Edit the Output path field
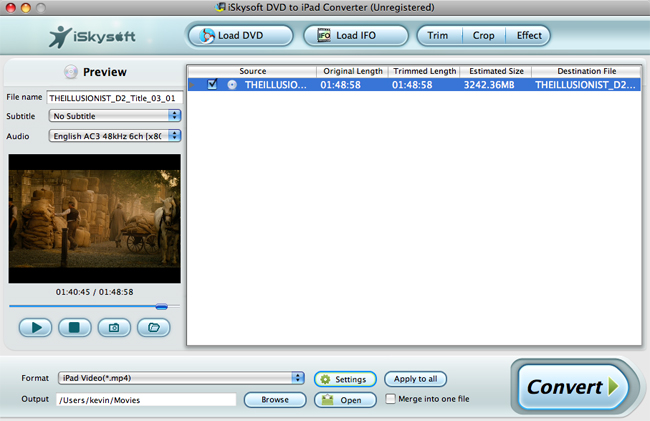 pyautogui.click(x=146, y=400)
